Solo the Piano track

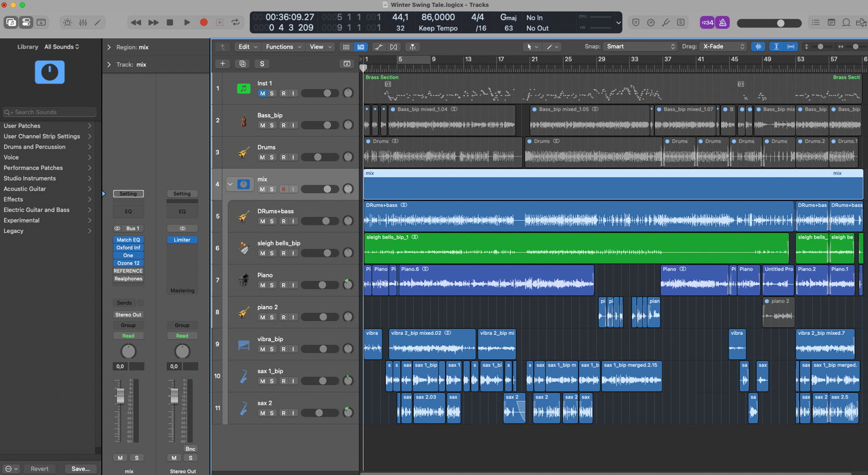272,286
